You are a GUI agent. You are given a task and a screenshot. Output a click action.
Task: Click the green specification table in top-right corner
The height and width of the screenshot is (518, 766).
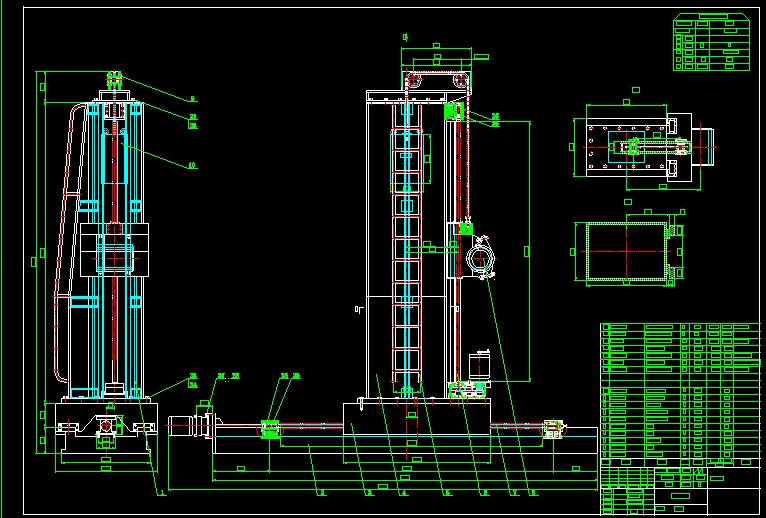711,43
